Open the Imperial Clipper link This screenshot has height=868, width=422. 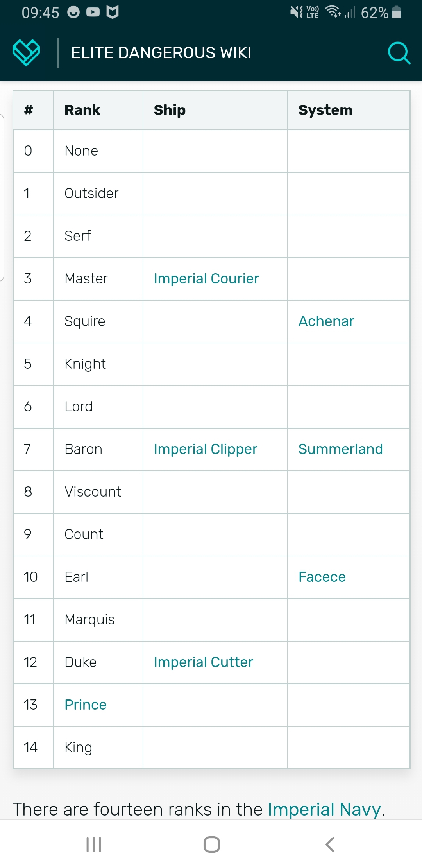206,449
